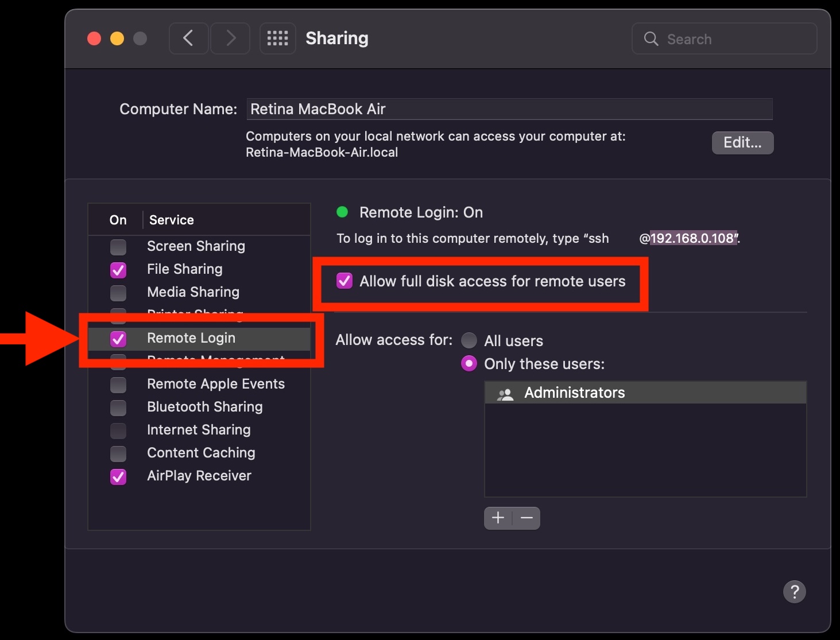Enable the Internet Sharing checkbox

pos(118,430)
